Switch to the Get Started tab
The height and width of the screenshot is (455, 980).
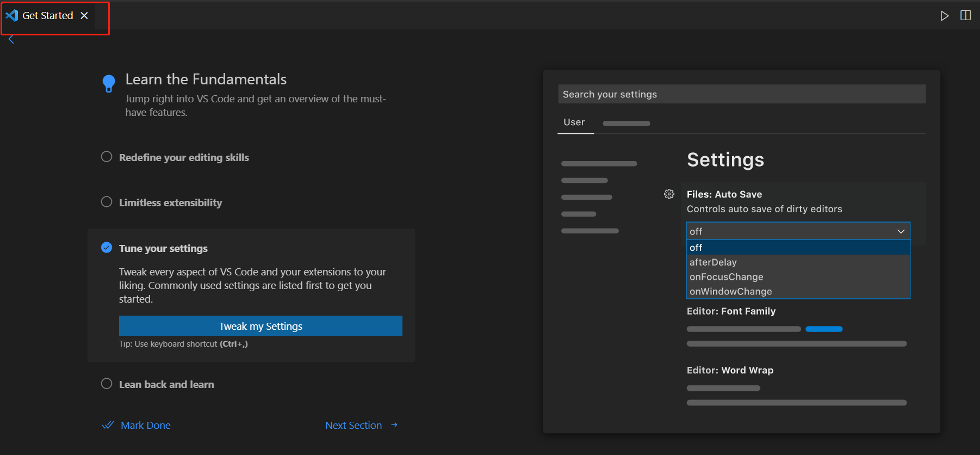click(48, 16)
